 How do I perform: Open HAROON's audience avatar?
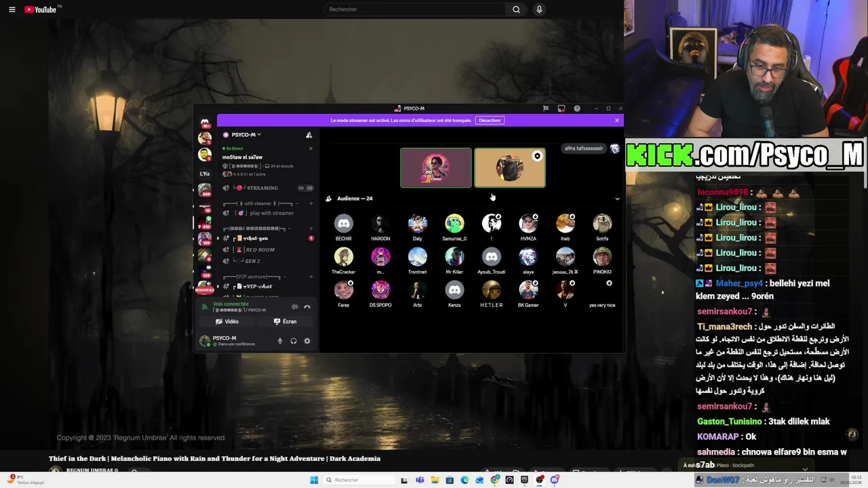coord(380,224)
